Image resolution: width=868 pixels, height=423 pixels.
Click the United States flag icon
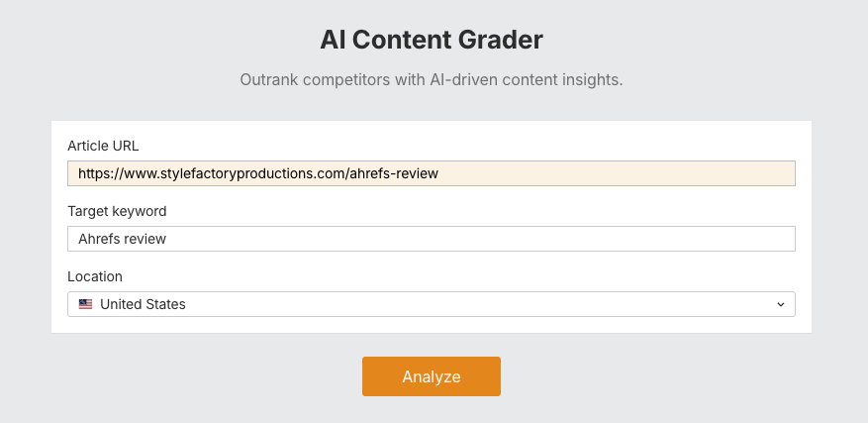[x=85, y=304]
